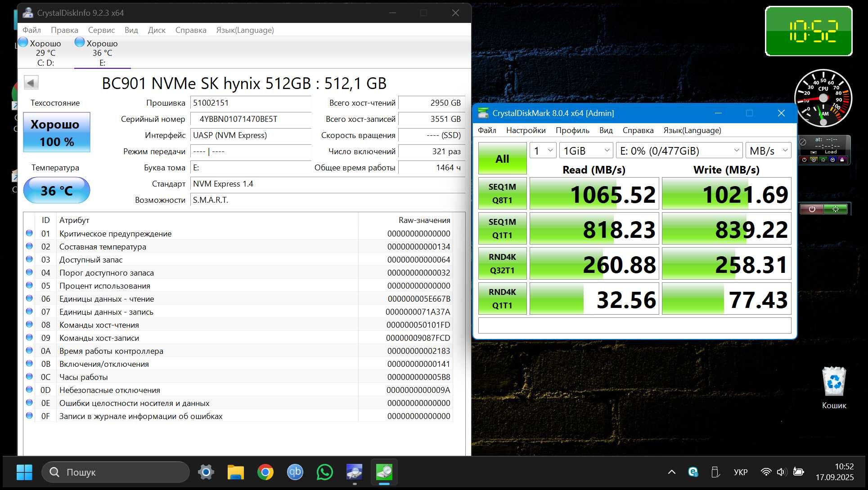Screen dimensions: 868x490
Task: Click the CPU RAM gauge gadget
Action: [x=823, y=98]
